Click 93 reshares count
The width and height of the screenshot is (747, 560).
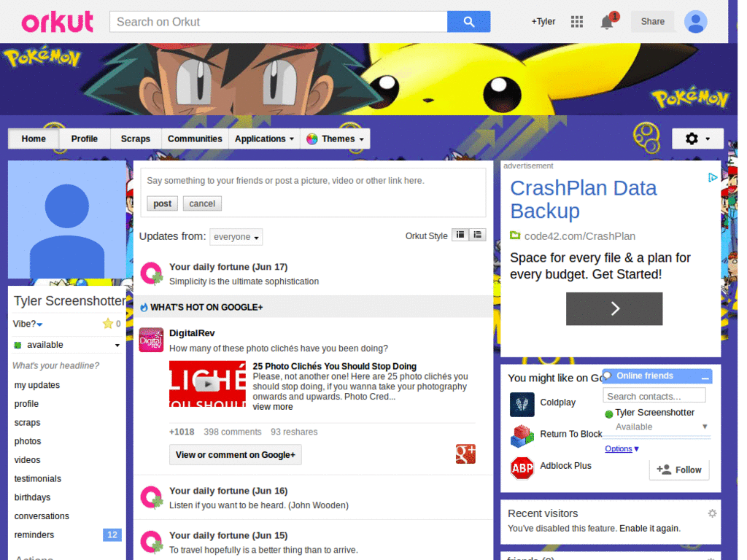coord(294,432)
